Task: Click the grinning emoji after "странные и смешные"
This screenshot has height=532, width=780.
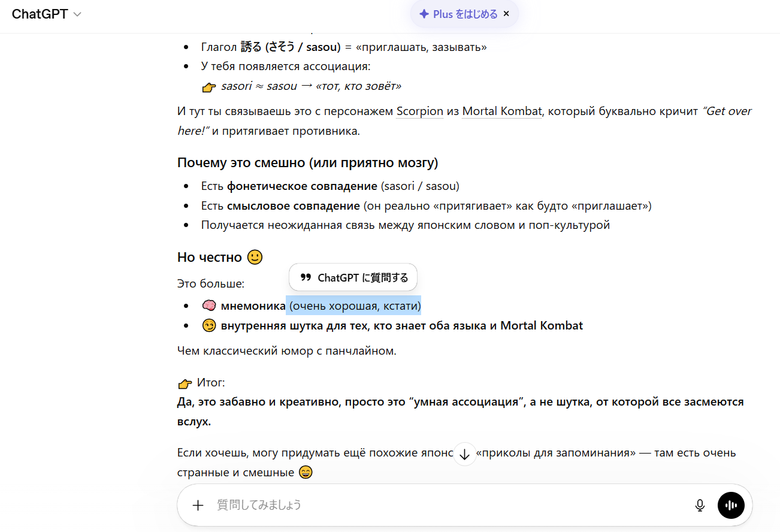Action: [306, 473]
